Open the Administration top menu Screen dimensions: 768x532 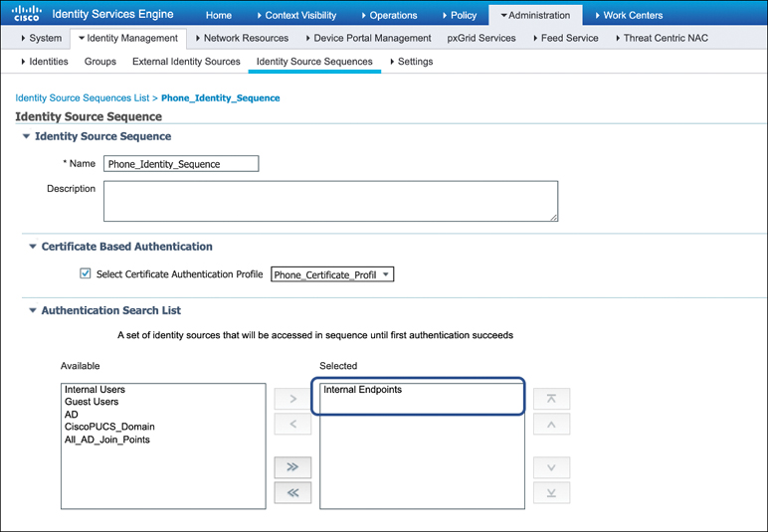[x=535, y=15]
